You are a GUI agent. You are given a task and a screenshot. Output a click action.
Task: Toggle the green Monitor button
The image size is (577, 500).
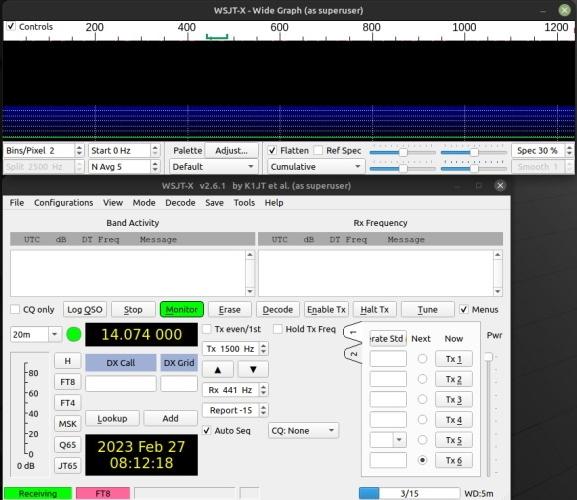pos(182,309)
